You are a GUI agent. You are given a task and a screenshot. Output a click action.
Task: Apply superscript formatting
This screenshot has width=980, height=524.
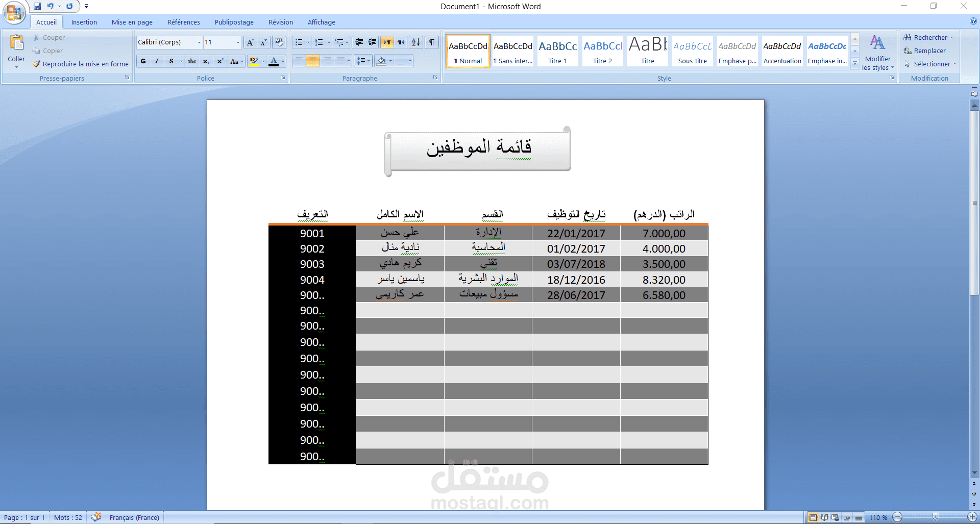[220, 61]
